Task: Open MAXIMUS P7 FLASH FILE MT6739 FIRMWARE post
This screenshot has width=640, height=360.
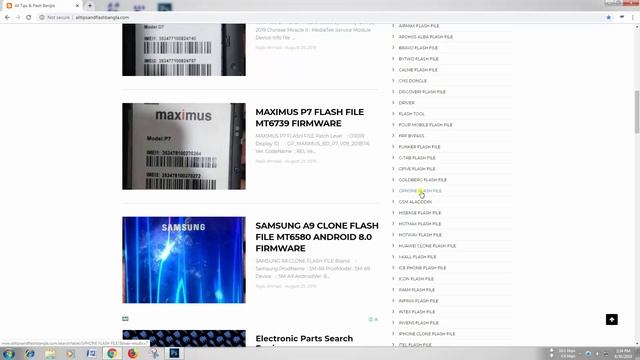Action: tap(309, 118)
